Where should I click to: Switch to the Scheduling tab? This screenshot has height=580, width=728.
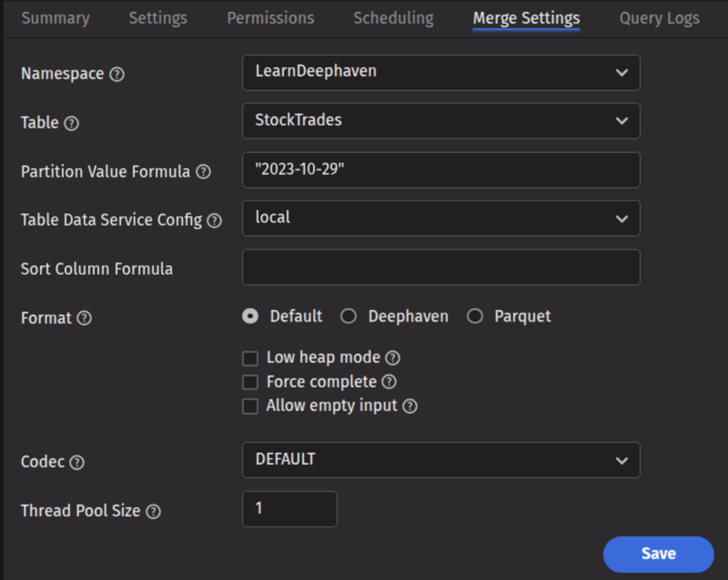click(393, 18)
